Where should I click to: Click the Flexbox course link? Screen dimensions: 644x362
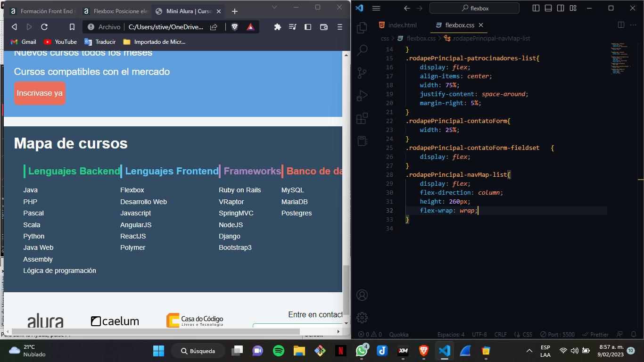132,190
